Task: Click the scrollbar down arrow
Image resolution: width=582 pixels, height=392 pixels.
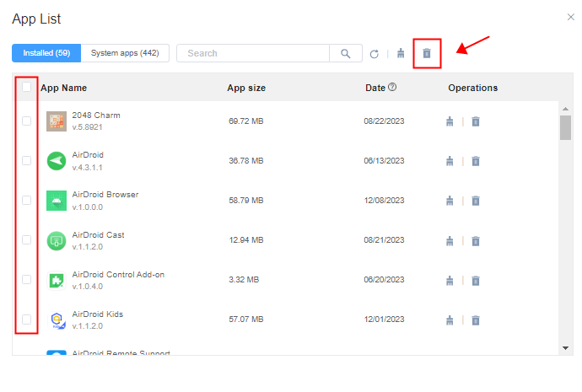Action: click(x=565, y=348)
